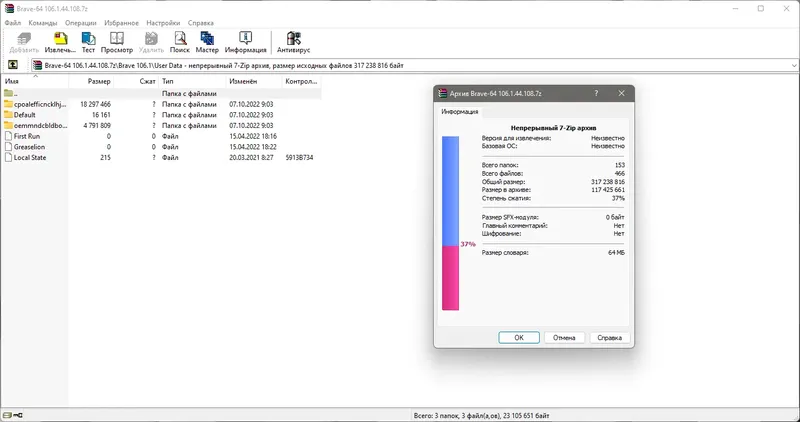Click the blue part of compression ratio bar
The width and height of the screenshot is (800, 422).
pos(450,191)
